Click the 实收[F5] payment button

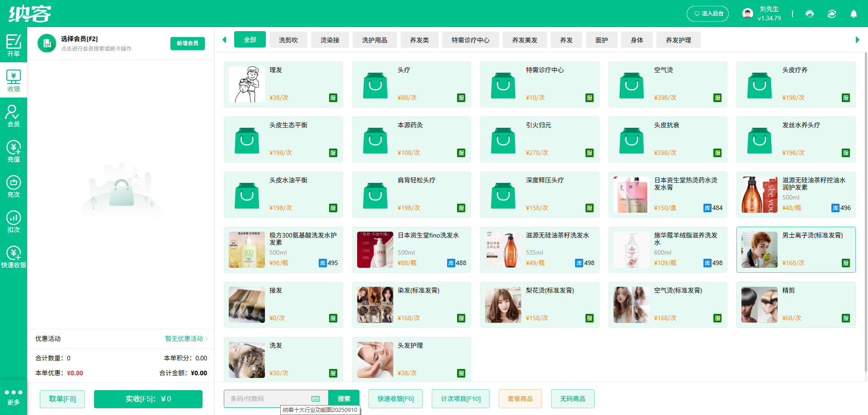click(x=148, y=399)
